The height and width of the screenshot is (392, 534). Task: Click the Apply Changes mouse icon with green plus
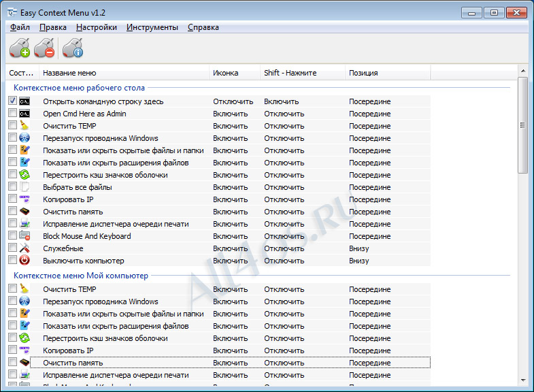[20, 48]
